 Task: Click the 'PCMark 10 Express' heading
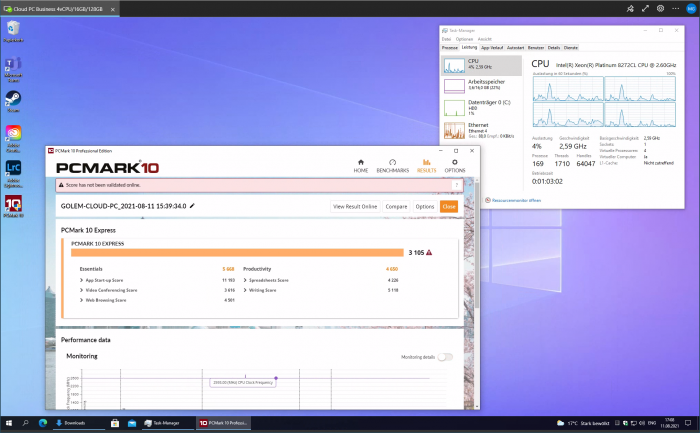tap(88, 230)
